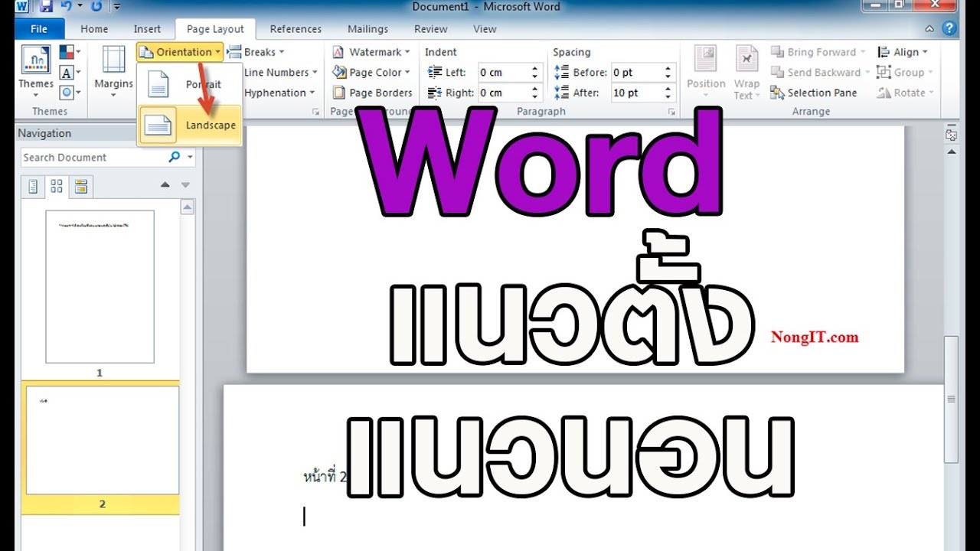
Task: Open Customize Quick Access Toolbar arrow
Action: (x=116, y=8)
